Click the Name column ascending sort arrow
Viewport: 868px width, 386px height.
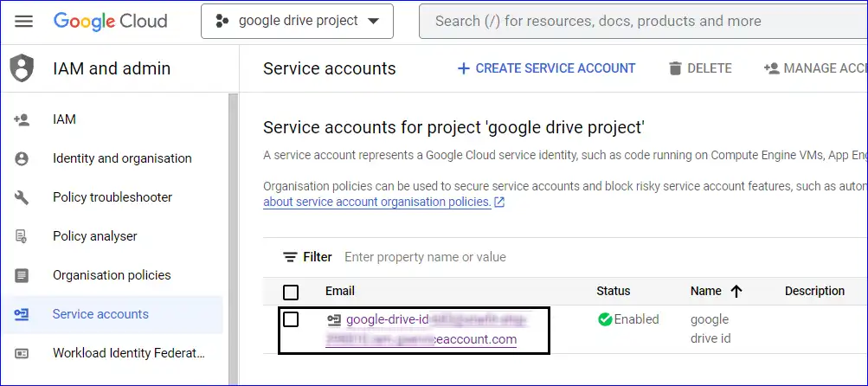coord(736,292)
